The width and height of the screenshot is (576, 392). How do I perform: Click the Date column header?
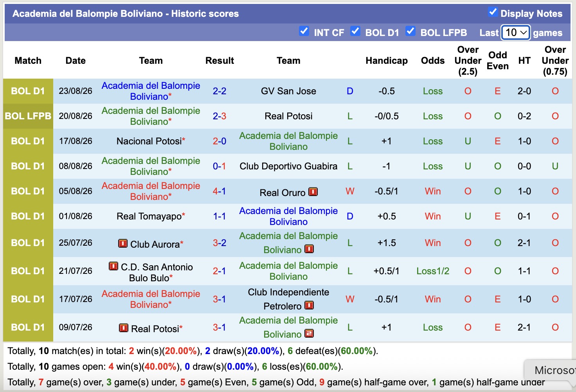coord(76,61)
